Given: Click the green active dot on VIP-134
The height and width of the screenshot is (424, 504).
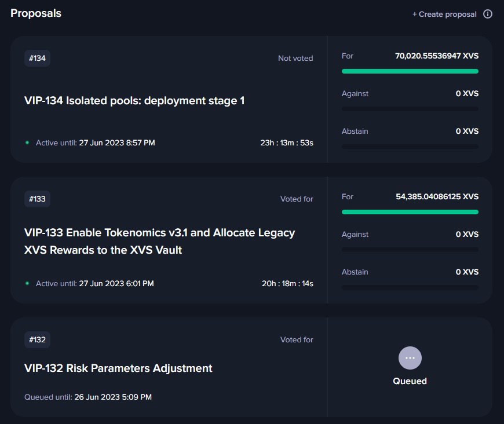Looking at the screenshot, I should pyautogui.click(x=27, y=142).
